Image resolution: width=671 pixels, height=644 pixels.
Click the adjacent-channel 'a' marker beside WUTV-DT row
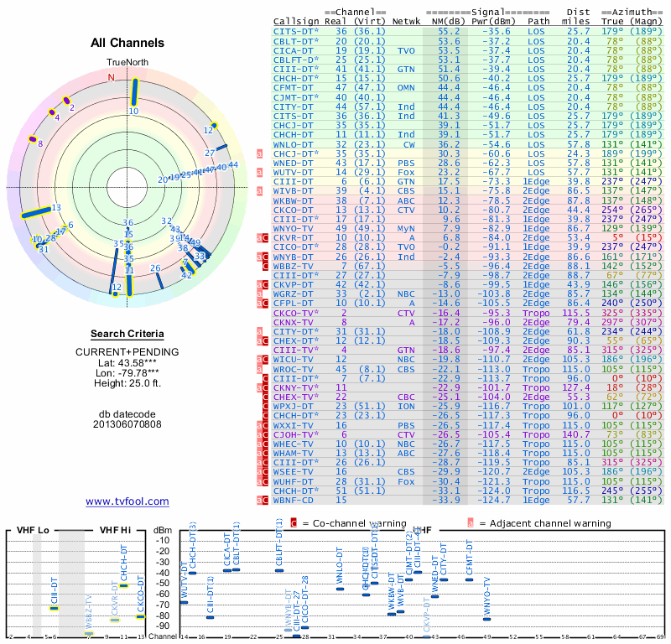tap(259, 173)
